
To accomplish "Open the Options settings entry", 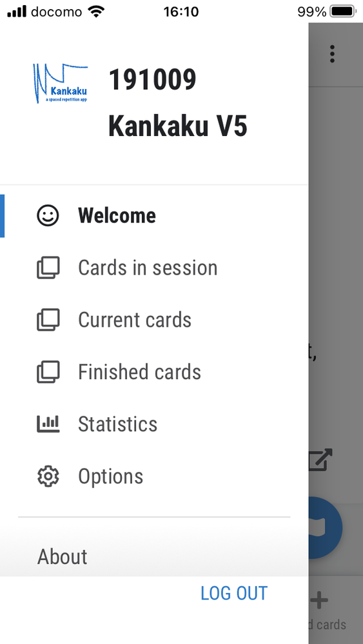I will point(154,476).
